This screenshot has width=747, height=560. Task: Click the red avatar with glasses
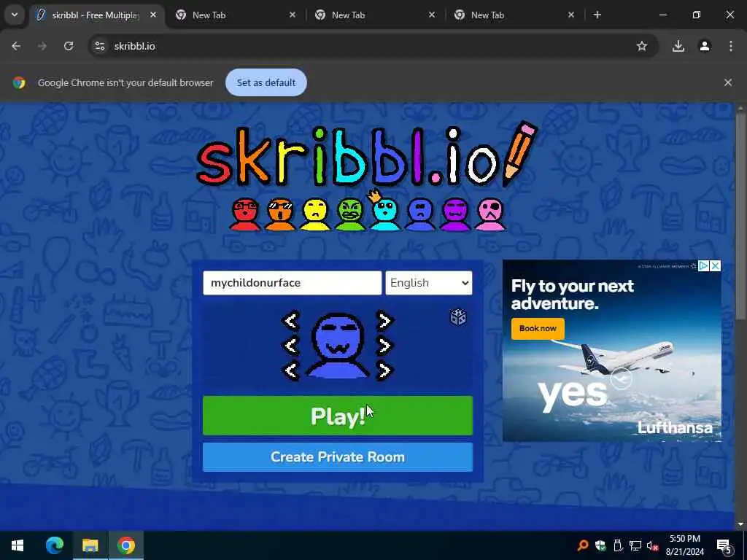[x=245, y=214]
